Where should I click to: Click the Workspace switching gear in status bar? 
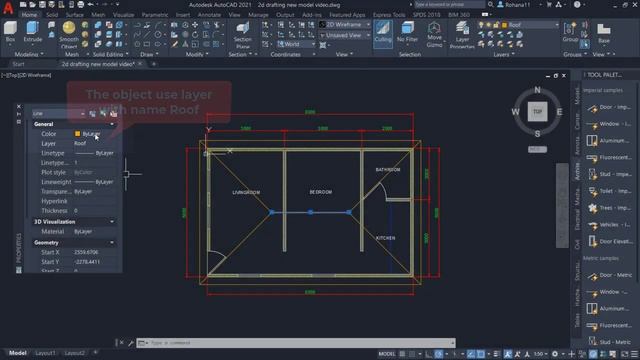pyautogui.click(x=555, y=354)
